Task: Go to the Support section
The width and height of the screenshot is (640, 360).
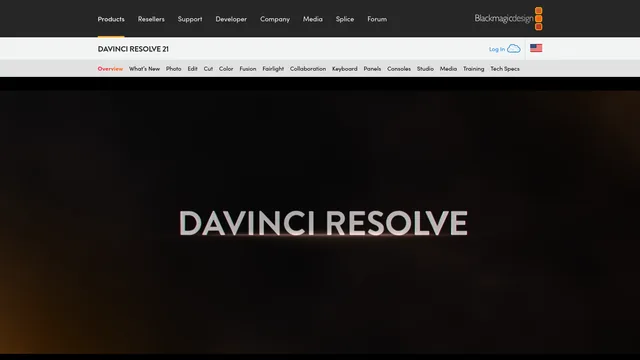Action: pos(190,19)
